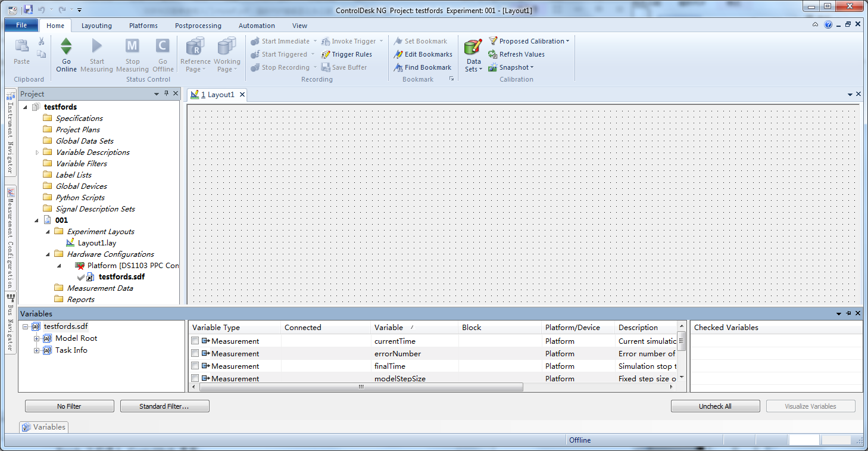Save project via quick access toolbar
The image size is (868, 451).
click(28, 10)
